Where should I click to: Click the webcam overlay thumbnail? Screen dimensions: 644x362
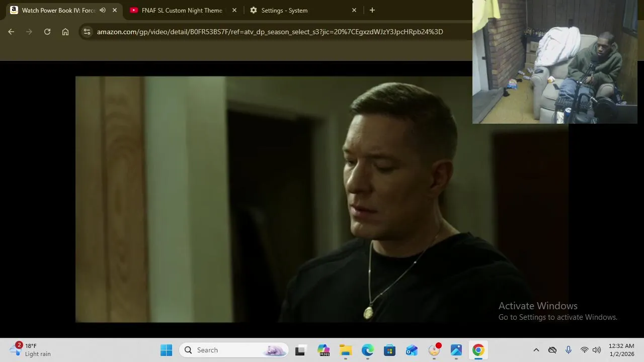click(x=555, y=62)
